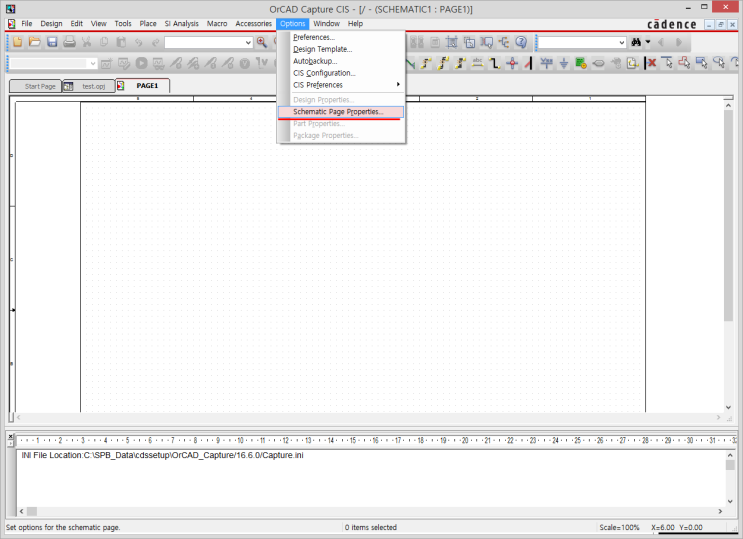Screen dimensions: 743x539
Task: Open the File menu
Action: 27,23
